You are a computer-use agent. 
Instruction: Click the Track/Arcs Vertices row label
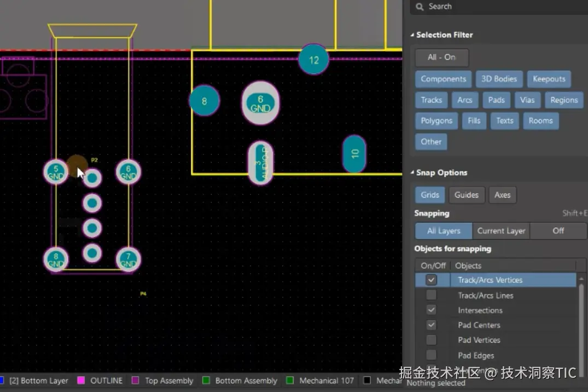(x=490, y=280)
